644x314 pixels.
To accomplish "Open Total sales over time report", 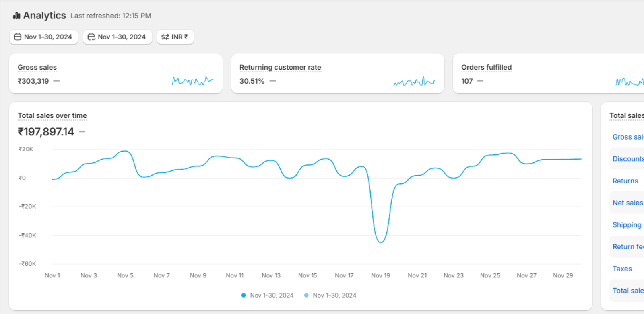I will pos(52,115).
